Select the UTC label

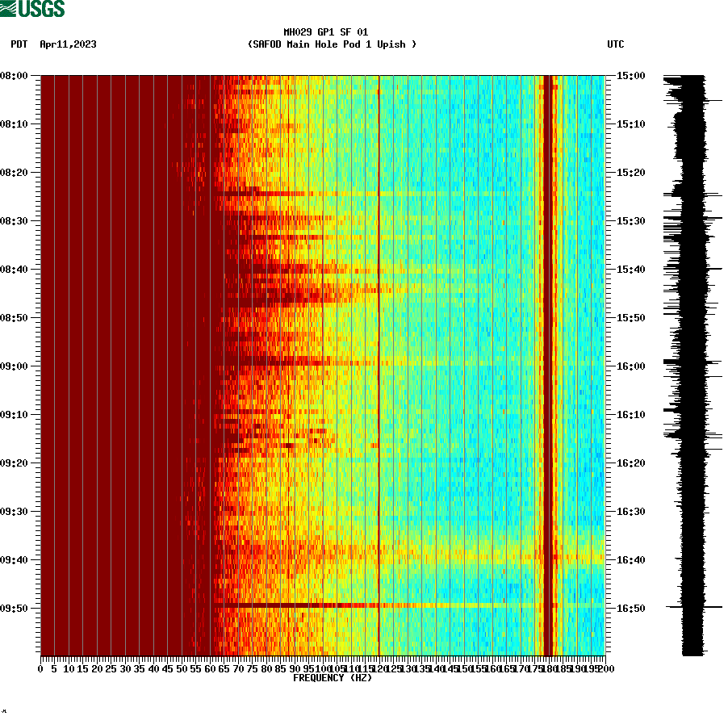(617, 45)
